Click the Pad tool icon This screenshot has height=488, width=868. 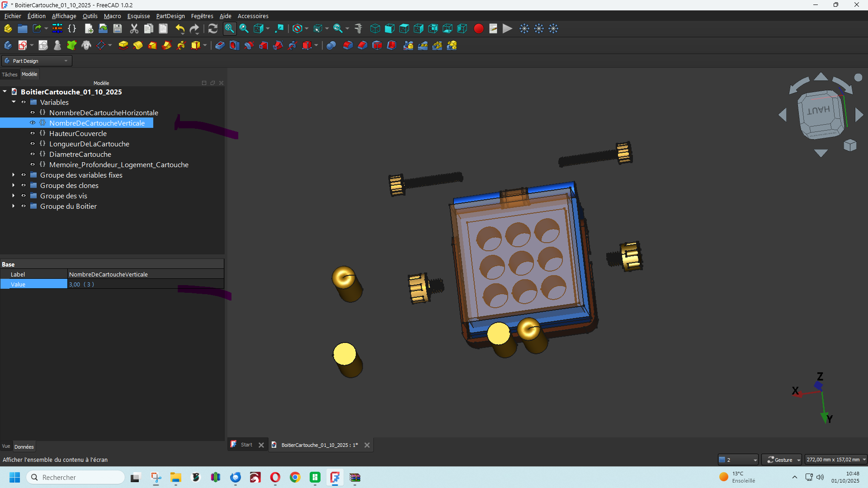123,45
